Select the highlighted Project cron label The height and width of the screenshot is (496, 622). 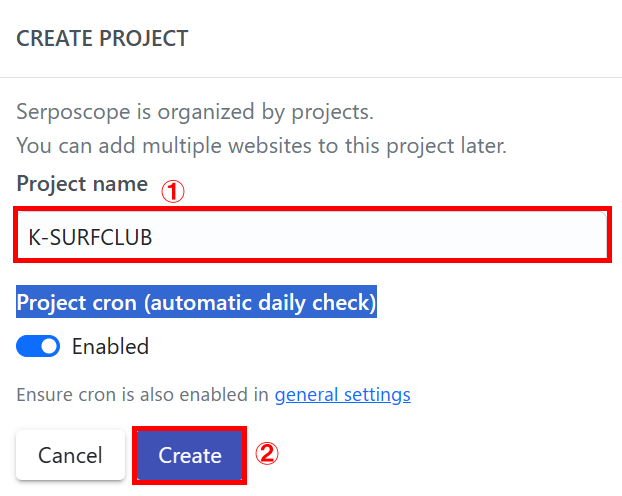(196, 301)
